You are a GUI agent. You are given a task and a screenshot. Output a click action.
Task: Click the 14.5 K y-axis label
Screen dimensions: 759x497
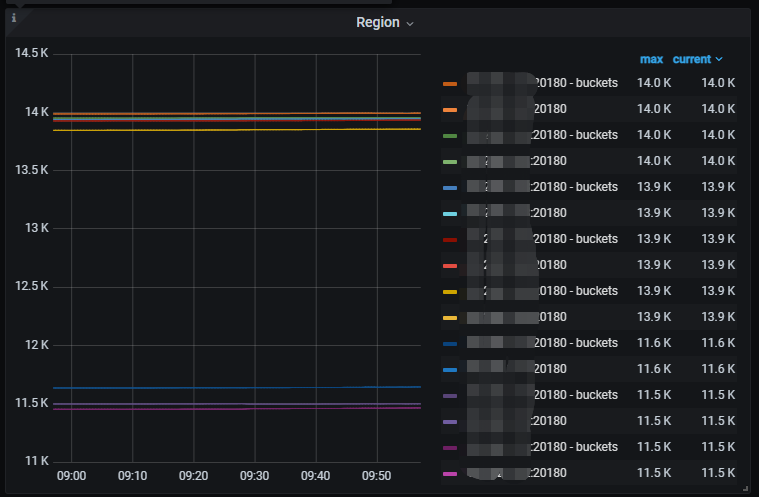[x=32, y=53]
